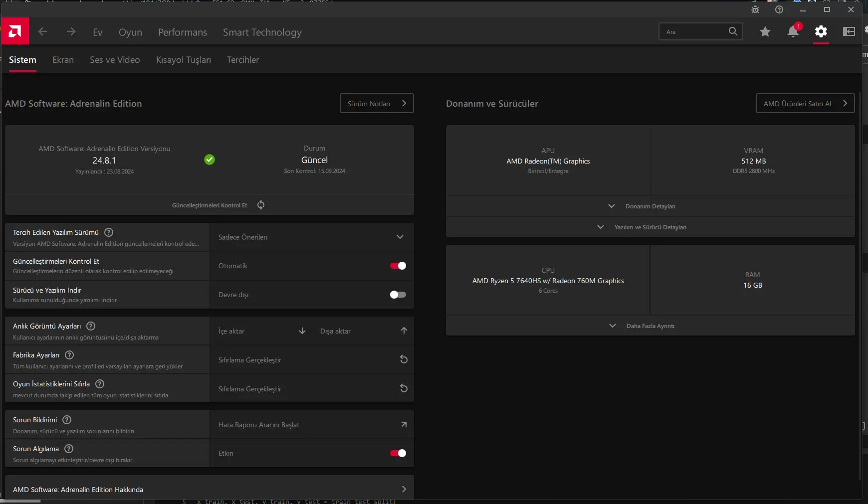This screenshot has height=504, width=868.
Task: Click reset icon for Oyun İstatistiklerini Sıfırla
Action: coord(404,388)
